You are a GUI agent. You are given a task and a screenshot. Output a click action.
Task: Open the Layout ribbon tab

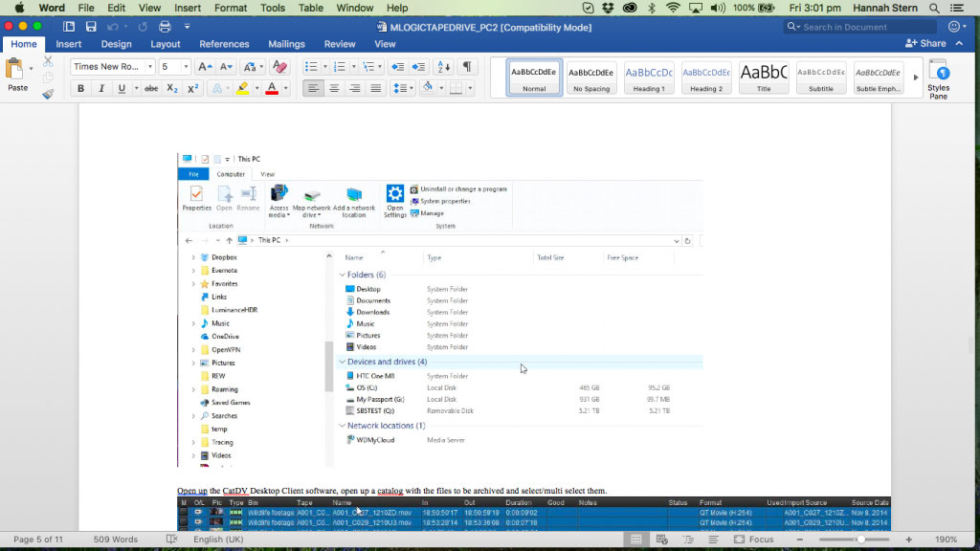165,44
